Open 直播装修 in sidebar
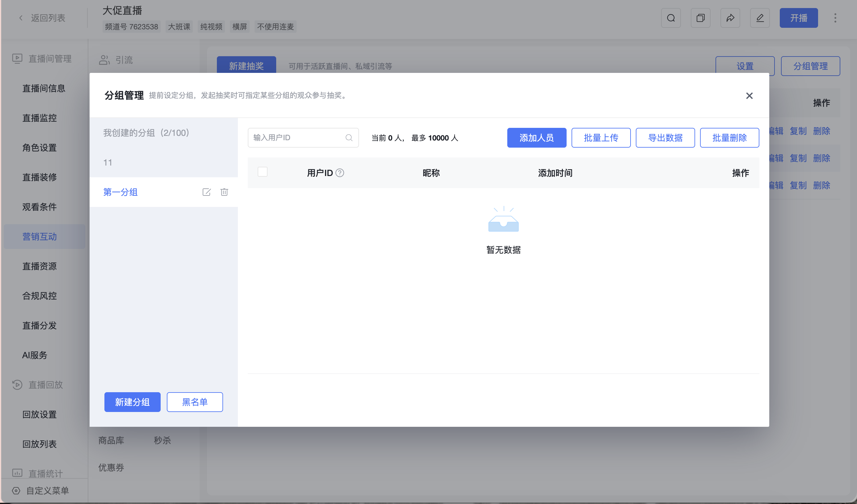Screen dimensions: 857x504 (x=40, y=177)
